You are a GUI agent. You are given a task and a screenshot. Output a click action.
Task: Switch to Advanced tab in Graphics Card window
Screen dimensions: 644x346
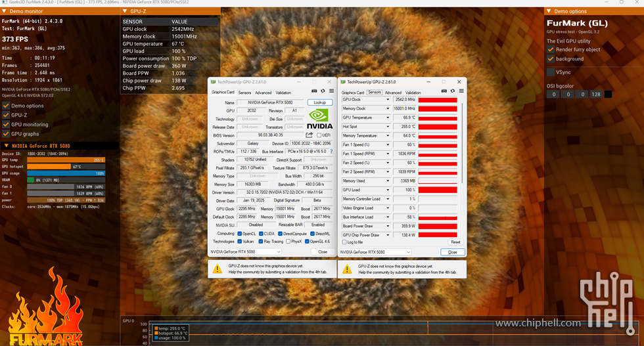[264, 93]
